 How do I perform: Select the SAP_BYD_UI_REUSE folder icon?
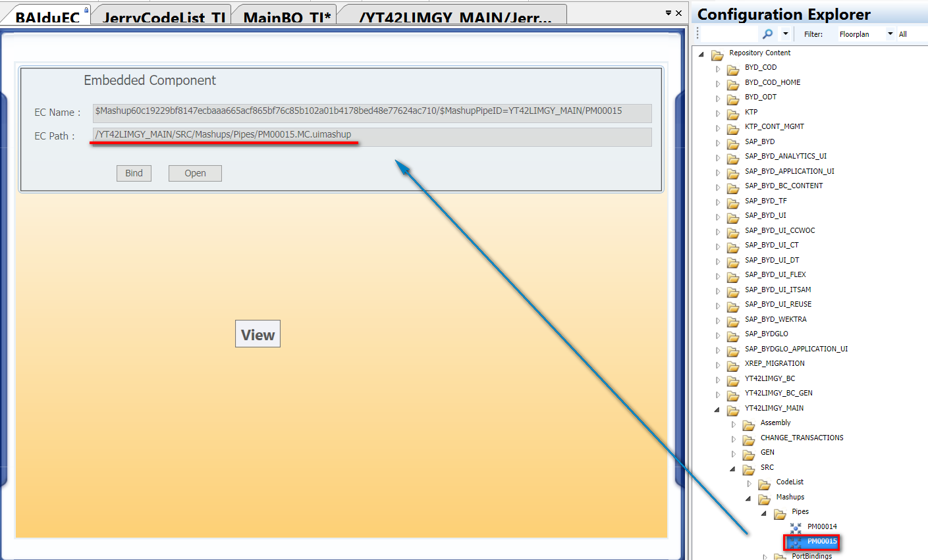tap(733, 306)
